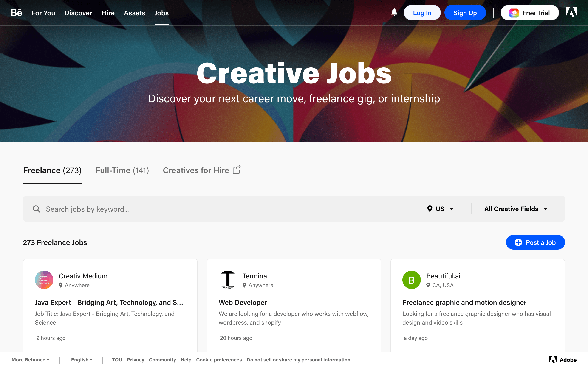Click the notification bell icon
Image resolution: width=588 pixels, height=367 pixels.
point(394,12)
